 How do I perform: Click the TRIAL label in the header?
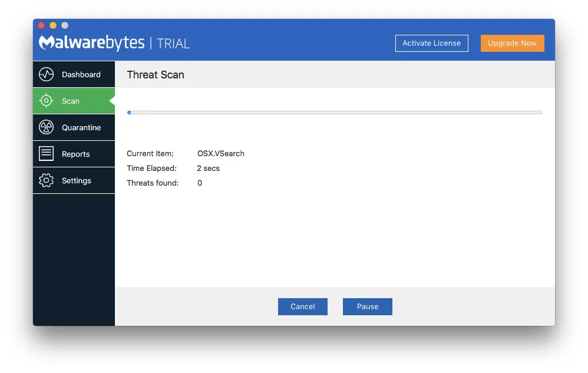click(176, 42)
